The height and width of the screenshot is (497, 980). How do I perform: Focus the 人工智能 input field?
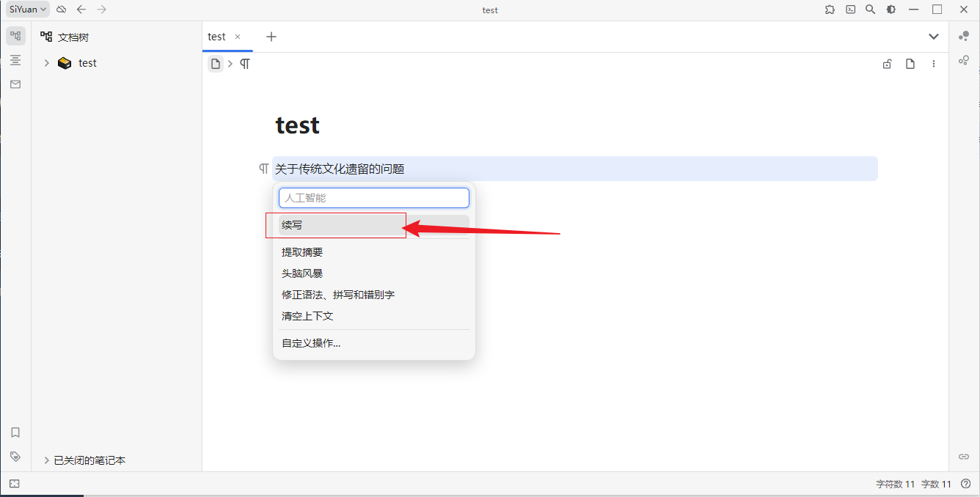(373, 198)
